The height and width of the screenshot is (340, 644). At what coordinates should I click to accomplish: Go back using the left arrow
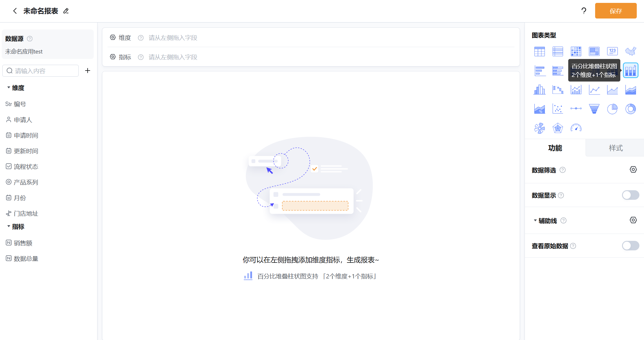[x=15, y=11]
